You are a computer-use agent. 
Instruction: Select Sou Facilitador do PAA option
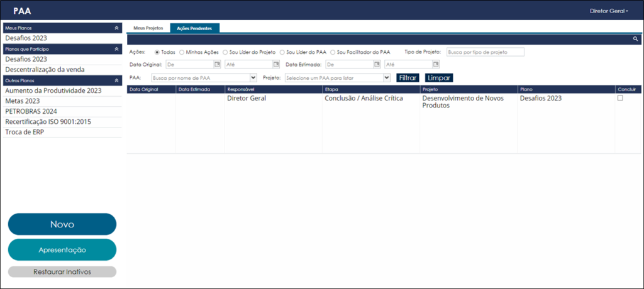(x=333, y=53)
